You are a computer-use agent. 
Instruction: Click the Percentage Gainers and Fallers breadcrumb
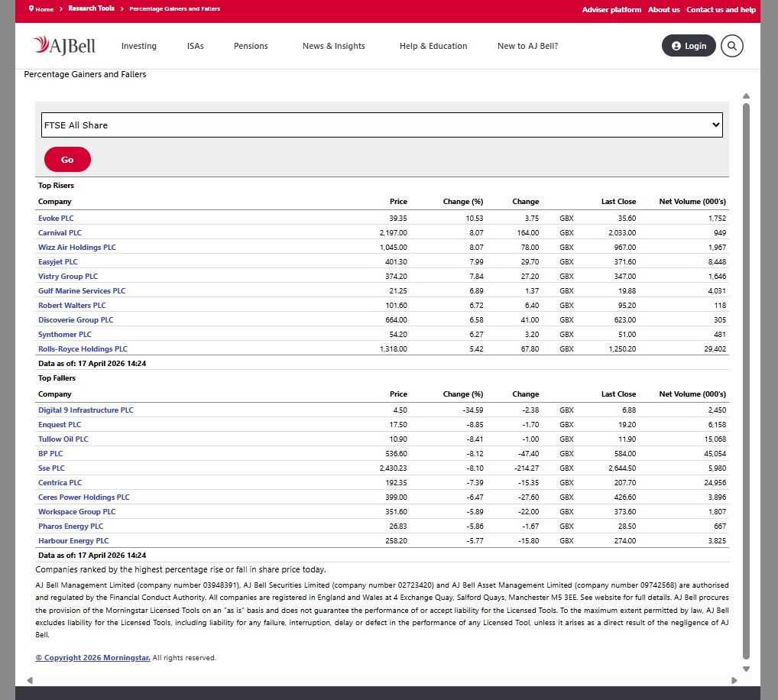click(175, 8)
